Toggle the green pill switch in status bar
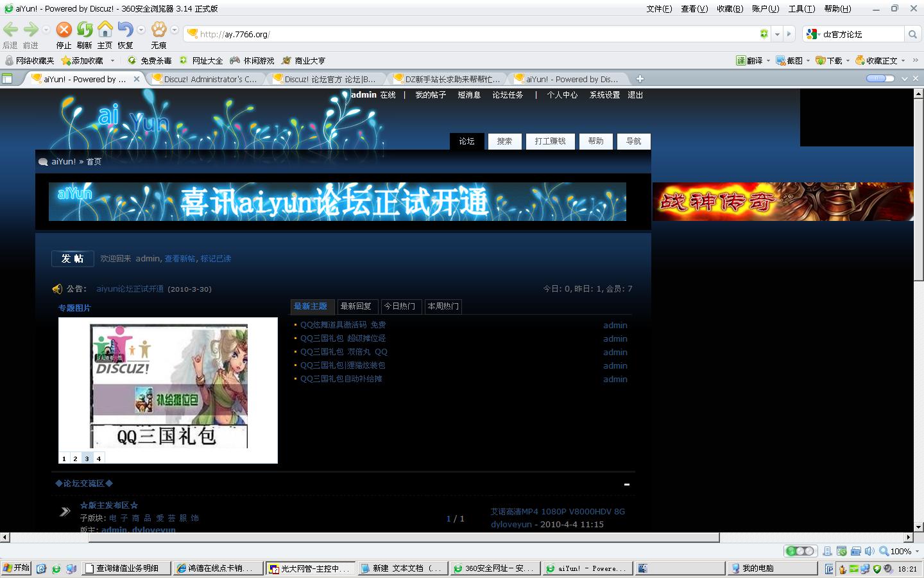 [x=800, y=551]
